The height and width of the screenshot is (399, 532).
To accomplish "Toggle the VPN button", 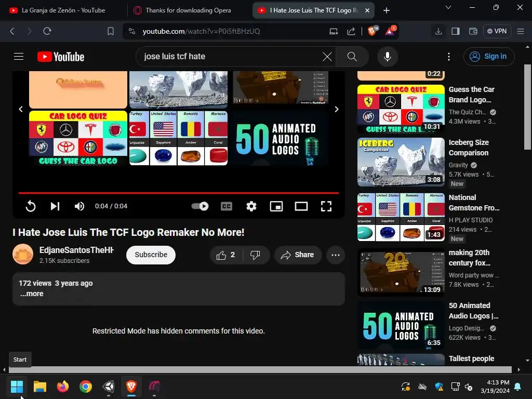I will click(497, 31).
